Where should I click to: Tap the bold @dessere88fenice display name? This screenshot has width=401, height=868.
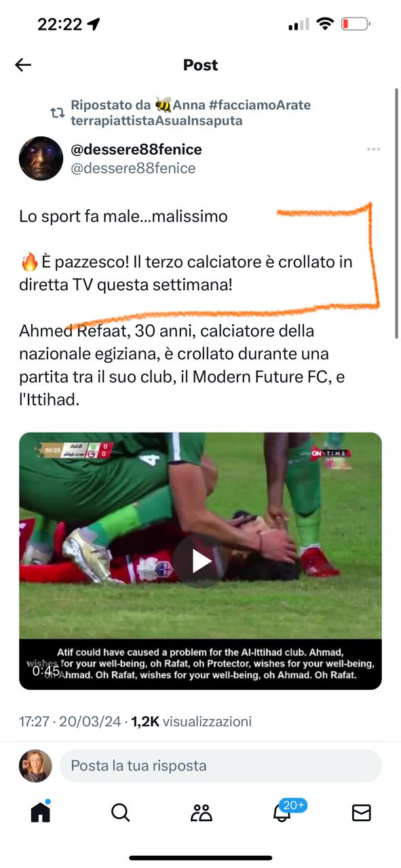(x=136, y=149)
